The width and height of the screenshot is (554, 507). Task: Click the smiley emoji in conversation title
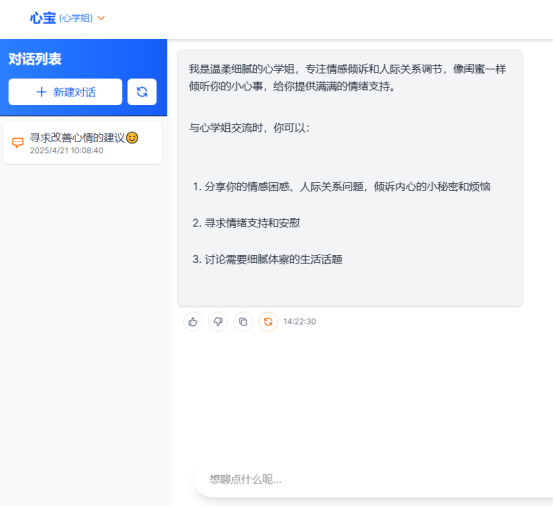(x=132, y=137)
